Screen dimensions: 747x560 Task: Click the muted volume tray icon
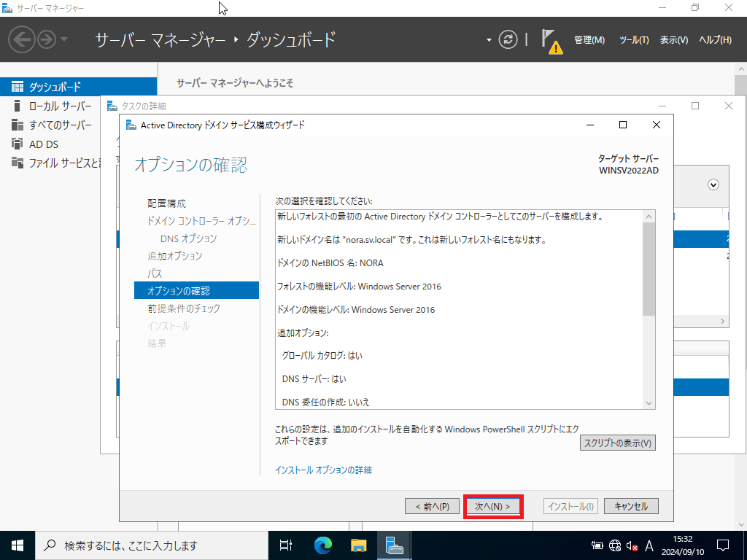(632, 545)
